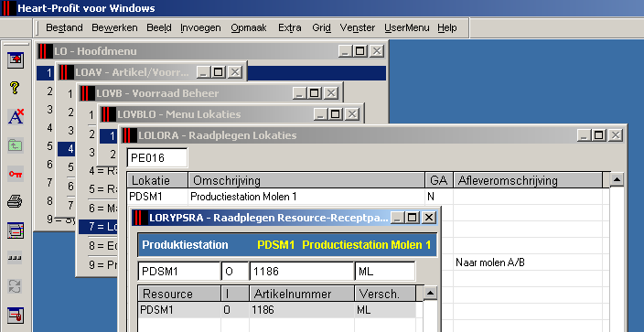Click the scroll-up arrow of the Resource grid
644x332 pixels.
(x=430, y=293)
